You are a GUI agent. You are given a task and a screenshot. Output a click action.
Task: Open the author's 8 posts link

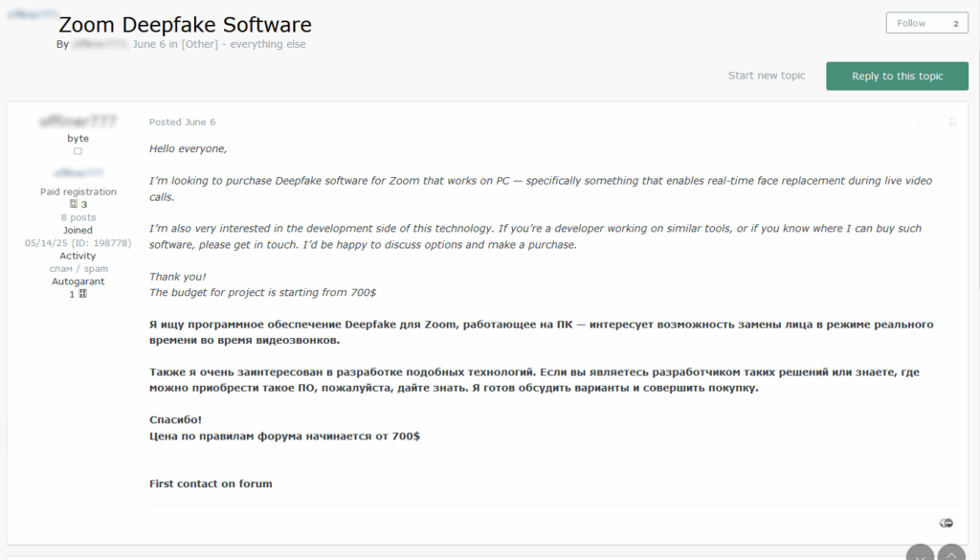78,217
